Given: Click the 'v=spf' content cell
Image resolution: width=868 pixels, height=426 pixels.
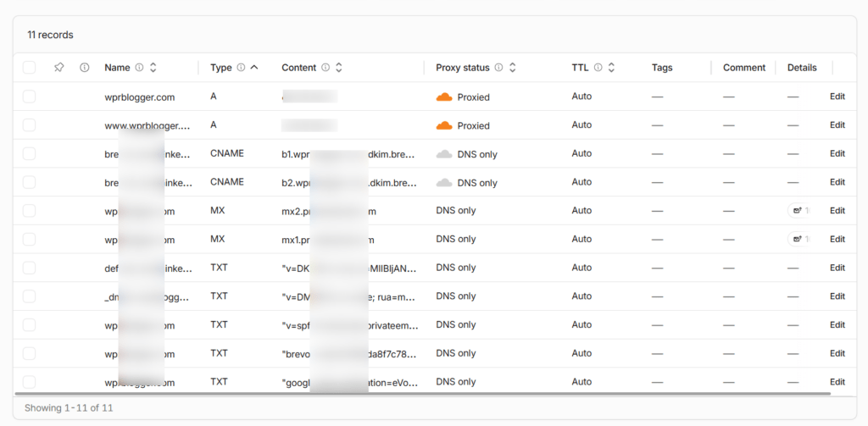Looking at the screenshot, I should pos(349,324).
